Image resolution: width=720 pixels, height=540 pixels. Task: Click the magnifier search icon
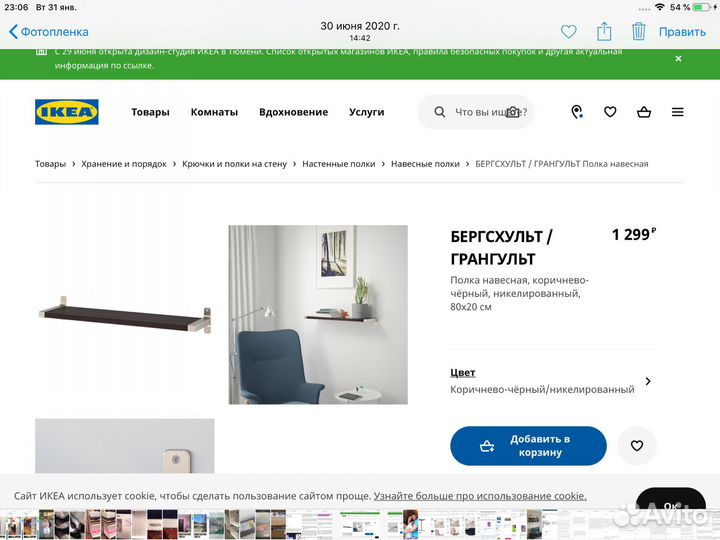tap(439, 112)
